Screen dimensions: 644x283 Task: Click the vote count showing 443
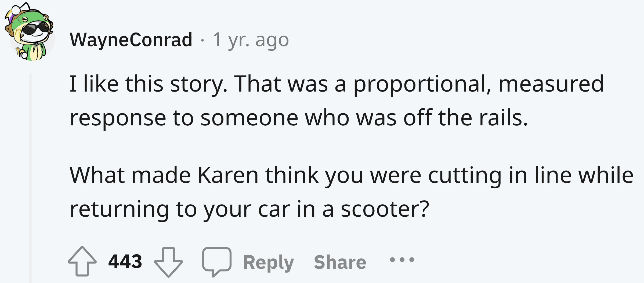tap(125, 260)
